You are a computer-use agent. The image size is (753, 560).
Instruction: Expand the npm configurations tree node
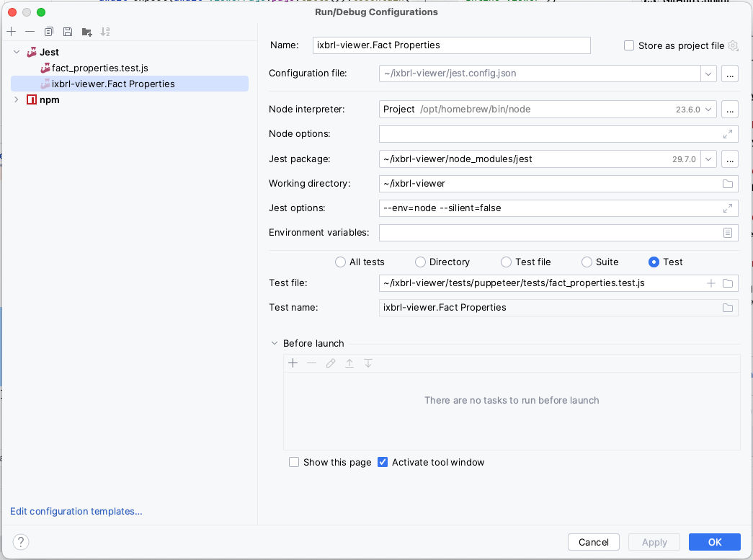click(x=16, y=100)
